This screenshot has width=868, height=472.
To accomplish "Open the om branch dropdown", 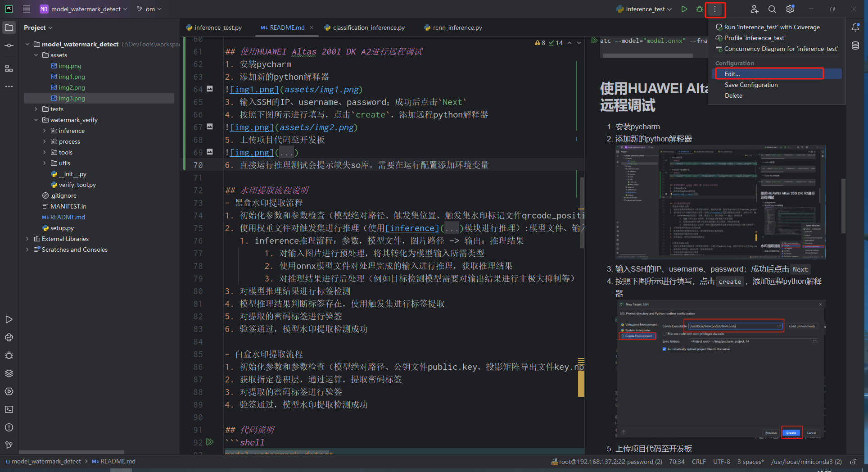I will coord(149,9).
